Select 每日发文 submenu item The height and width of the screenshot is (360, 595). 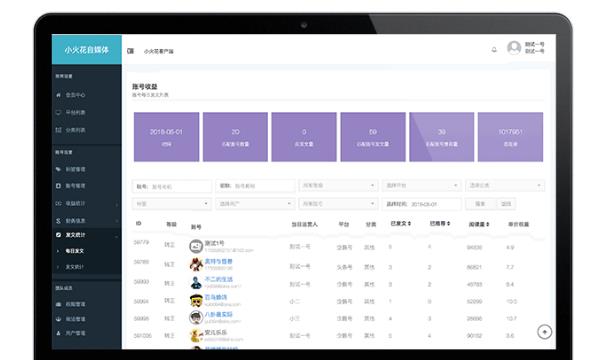(x=75, y=251)
